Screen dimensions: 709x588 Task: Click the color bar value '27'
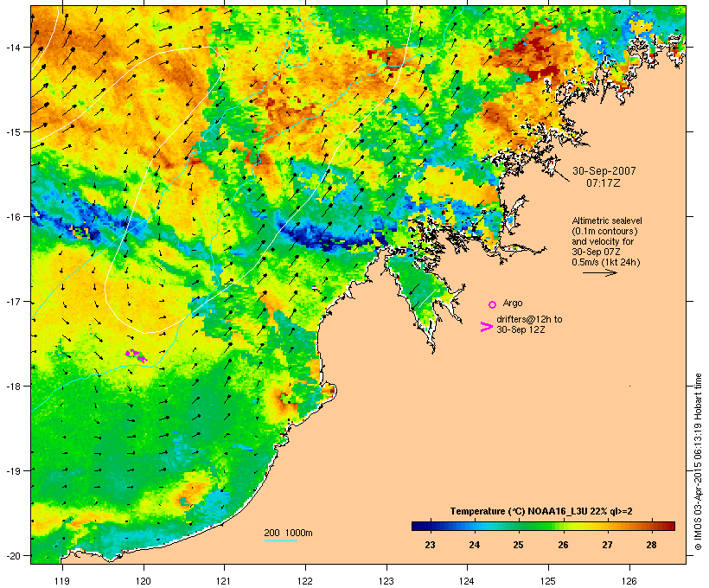(x=607, y=545)
